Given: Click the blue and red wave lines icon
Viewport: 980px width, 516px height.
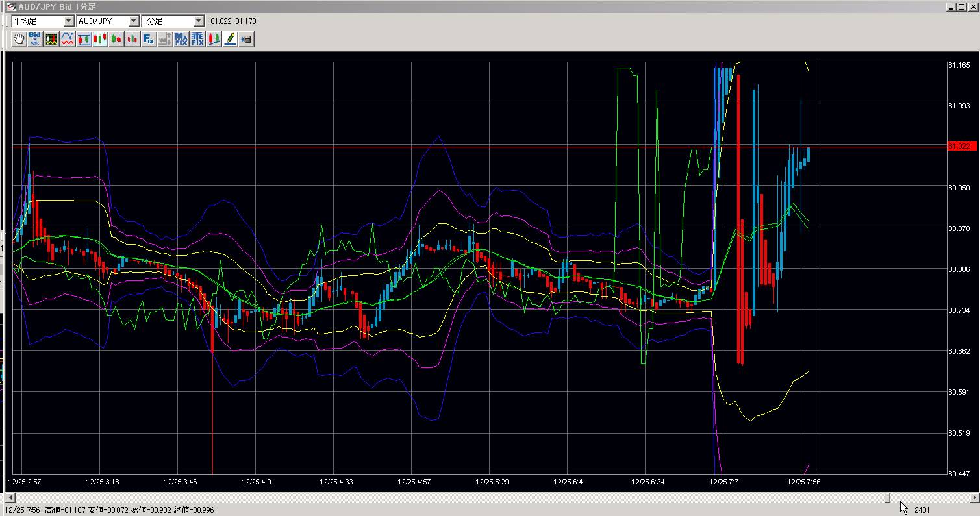Looking at the screenshot, I should tap(68, 39).
